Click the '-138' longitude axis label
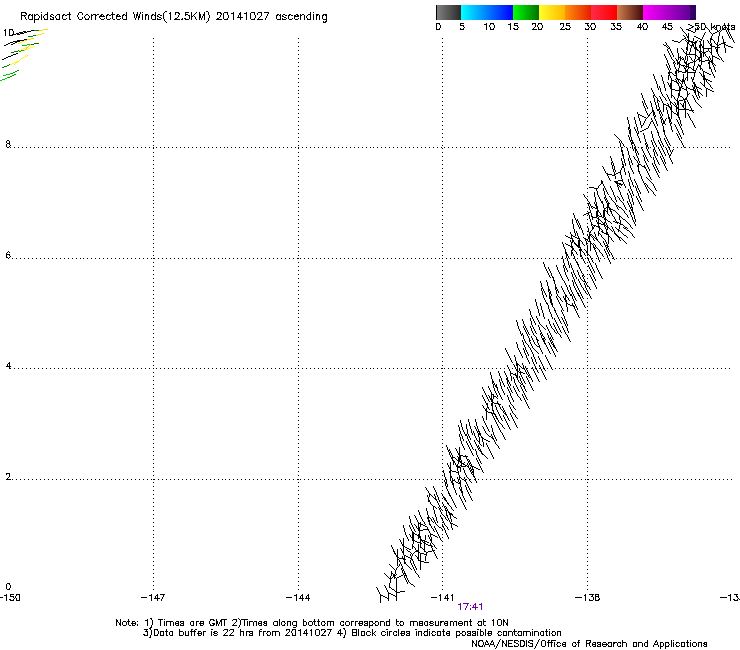 click(588, 598)
